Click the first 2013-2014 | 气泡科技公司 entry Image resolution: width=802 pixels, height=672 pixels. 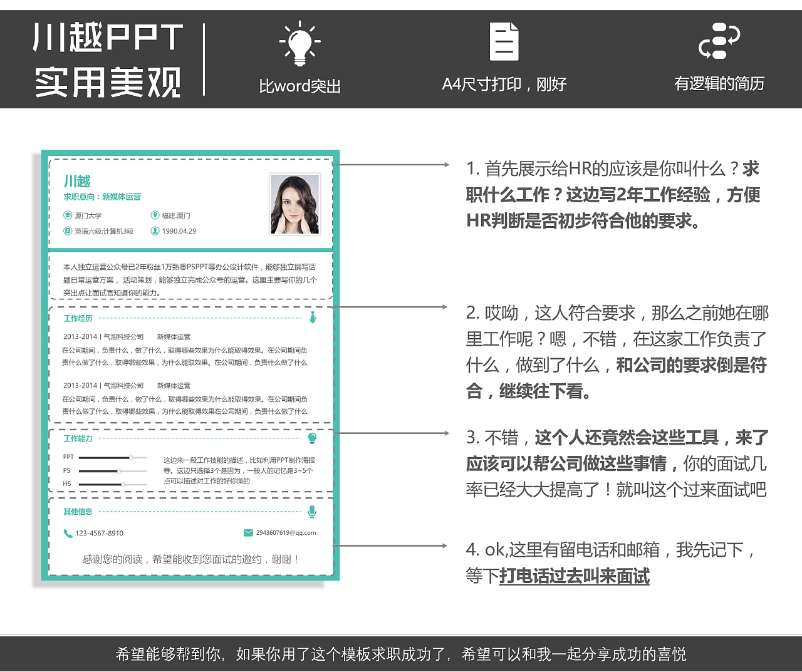point(127,337)
